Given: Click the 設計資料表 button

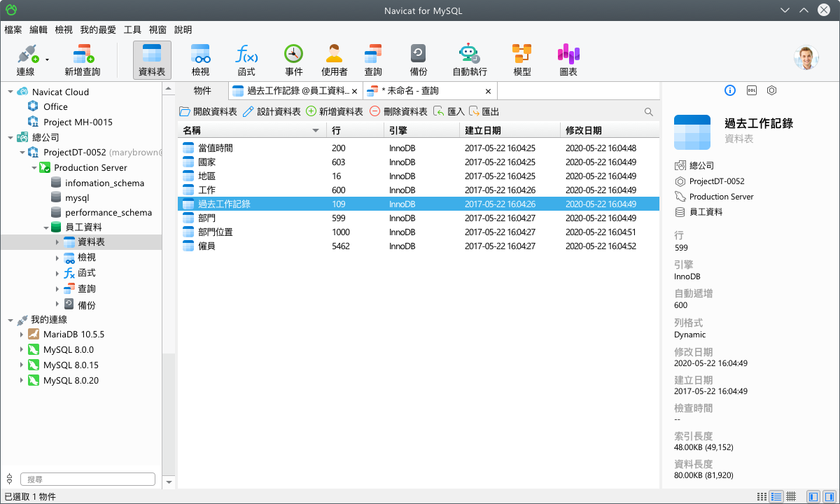Looking at the screenshot, I should tap(272, 112).
